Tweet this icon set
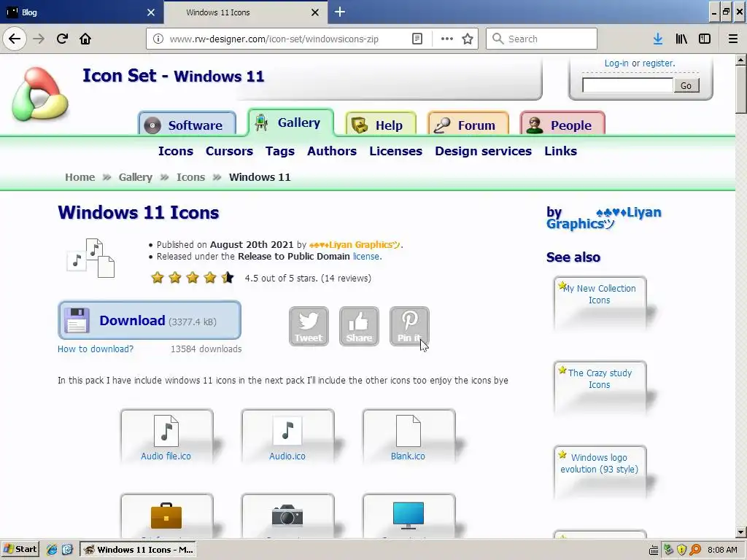Viewport: 747px width, 560px height. [309, 326]
